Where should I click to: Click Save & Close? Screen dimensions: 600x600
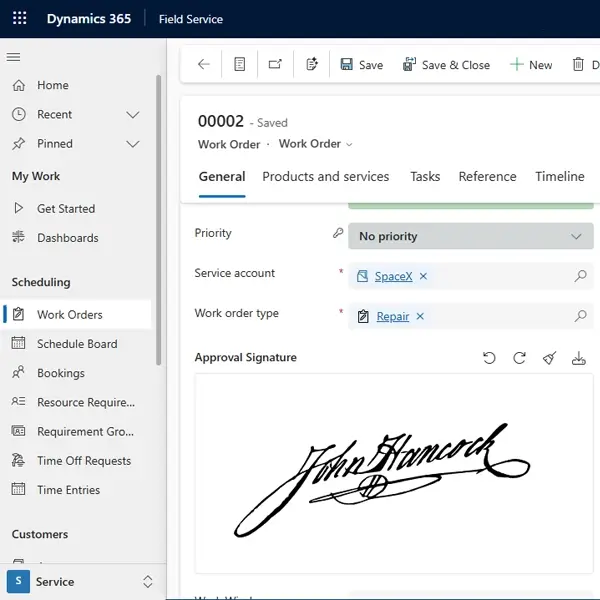click(x=446, y=65)
